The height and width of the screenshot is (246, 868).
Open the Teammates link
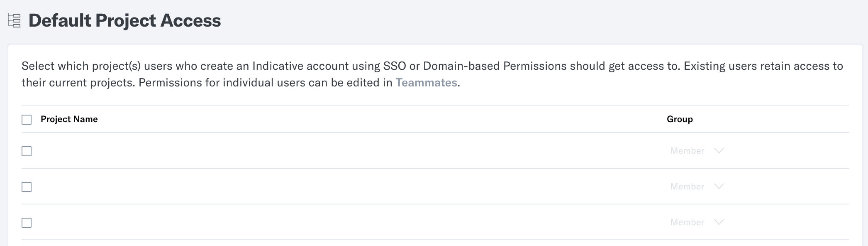tap(426, 83)
